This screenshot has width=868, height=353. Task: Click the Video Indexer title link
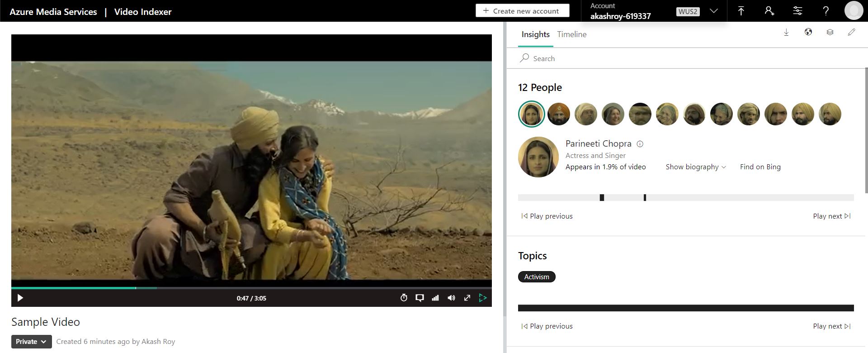pyautogui.click(x=143, y=12)
